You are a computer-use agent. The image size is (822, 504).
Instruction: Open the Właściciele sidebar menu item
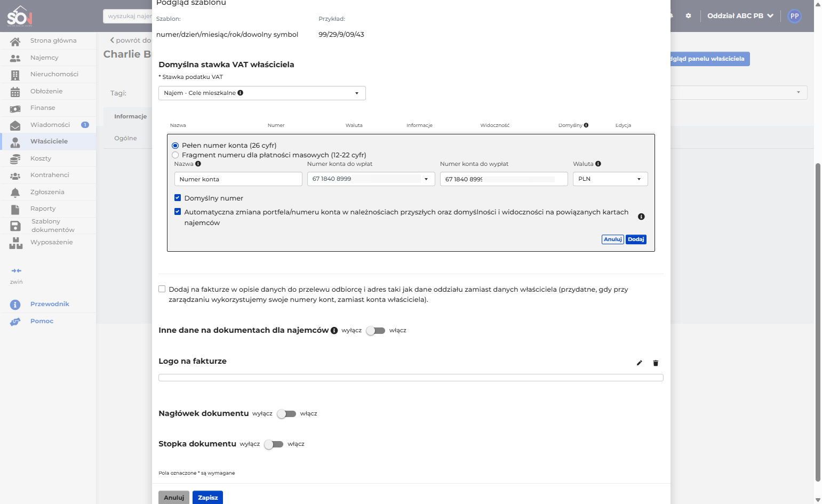48,141
